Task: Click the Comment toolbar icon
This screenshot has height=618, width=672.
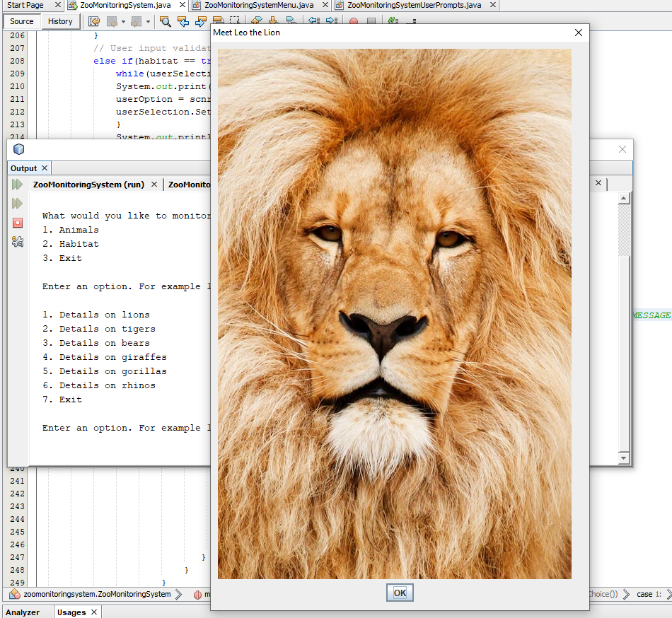Action: coord(393,20)
